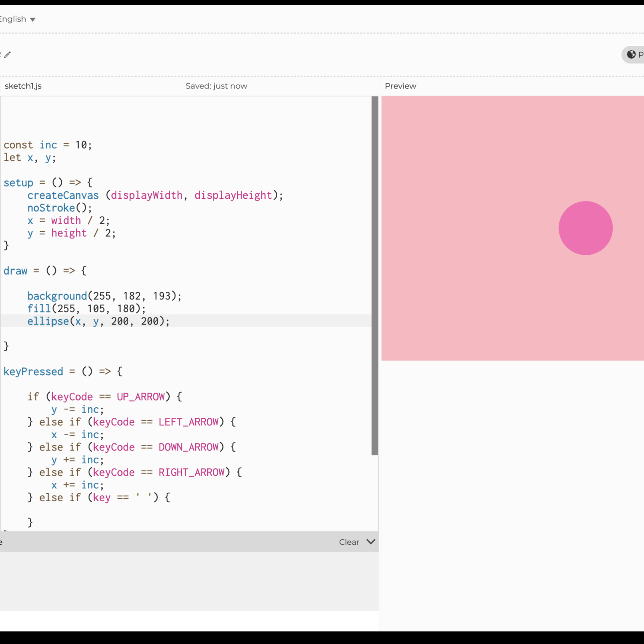Image resolution: width=644 pixels, height=644 pixels.
Task: Click the UP_ARROW condition line
Action: point(104,397)
